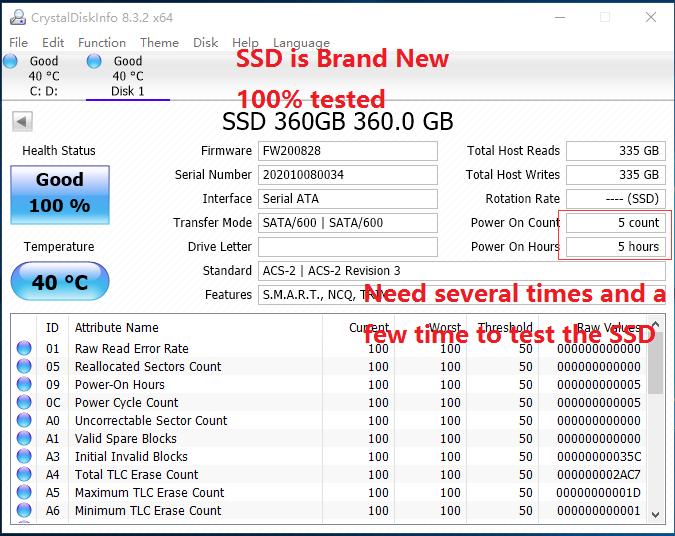Click status orb for Initial Invalid Blocks
Viewport: 675px width, 536px height.
(x=24, y=456)
